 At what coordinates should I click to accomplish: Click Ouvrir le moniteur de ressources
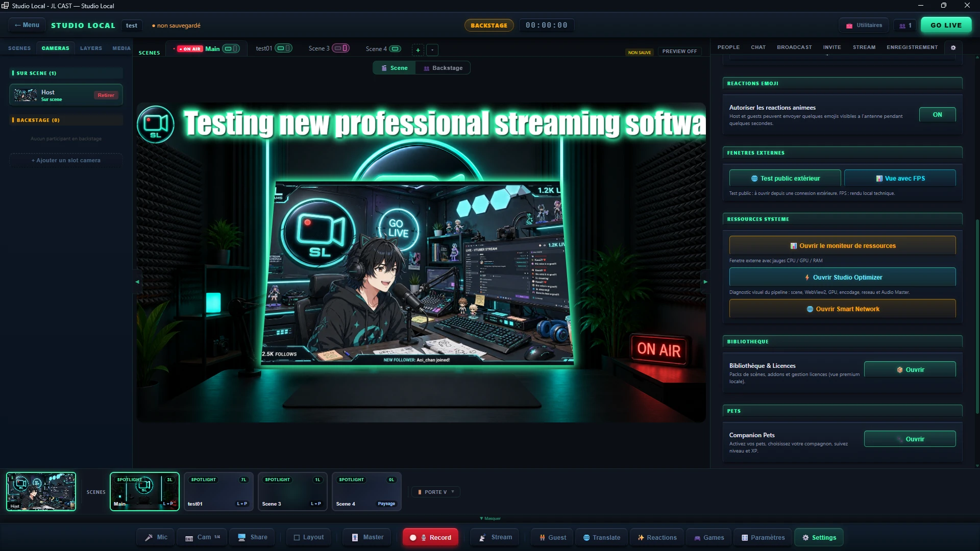(842, 246)
